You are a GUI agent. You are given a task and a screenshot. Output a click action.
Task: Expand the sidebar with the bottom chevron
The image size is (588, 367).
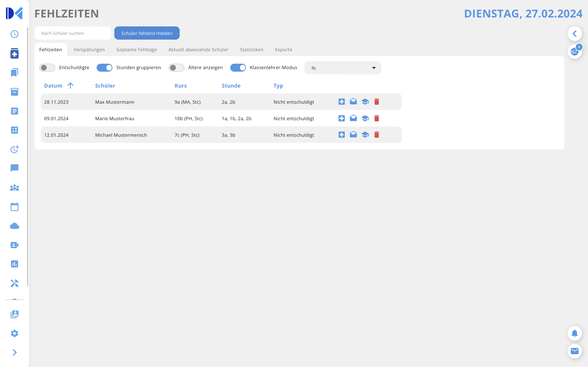tap(15, 352)
